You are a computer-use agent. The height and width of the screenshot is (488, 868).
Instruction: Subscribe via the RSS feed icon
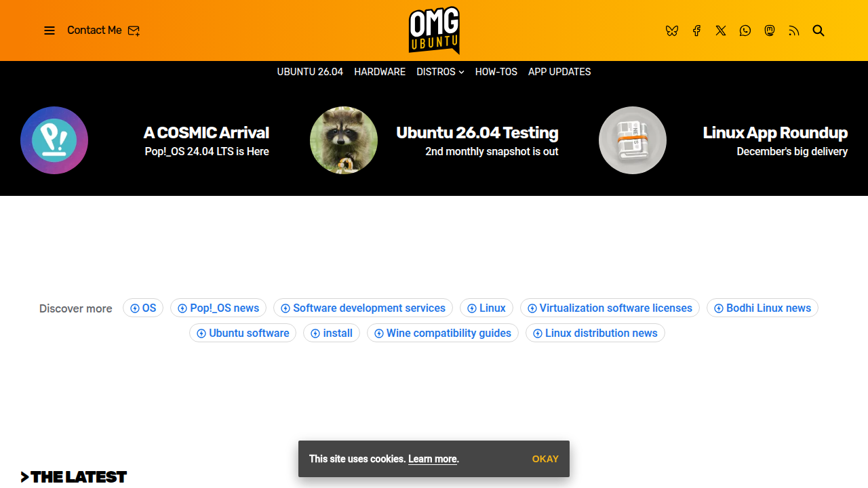[x=794, y=30]
